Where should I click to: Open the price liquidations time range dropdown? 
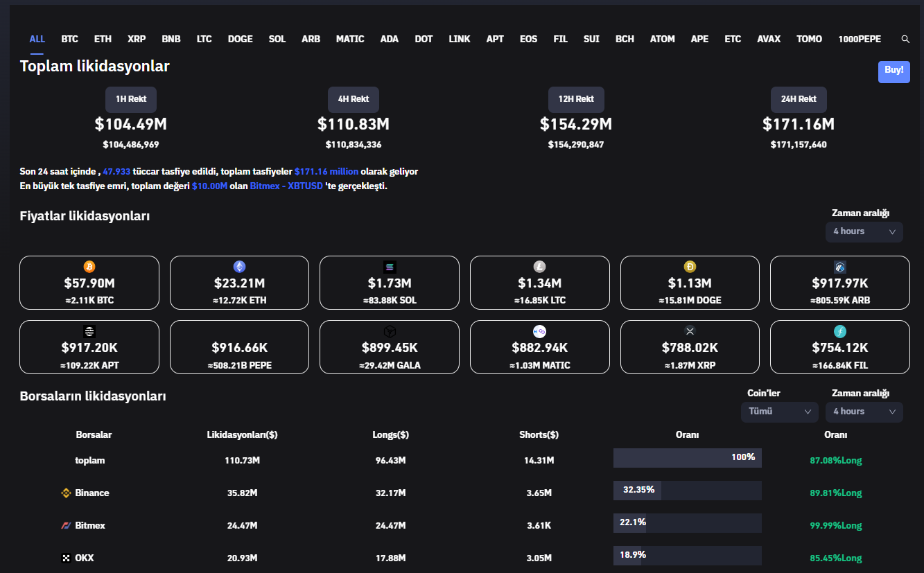[x=864, y=231]
